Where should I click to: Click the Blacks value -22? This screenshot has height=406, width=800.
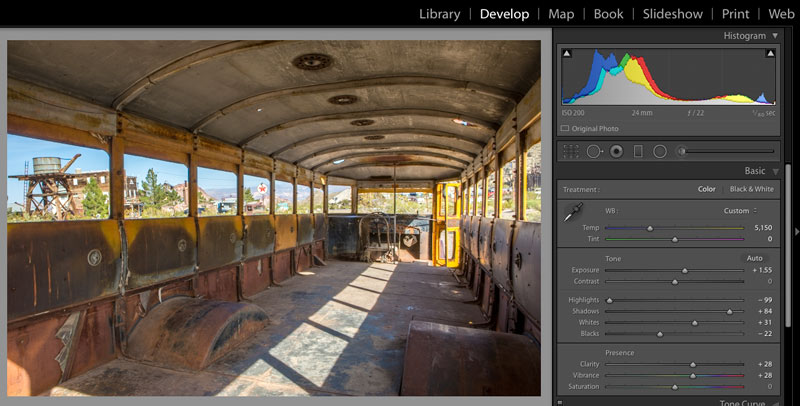[765, 334]
